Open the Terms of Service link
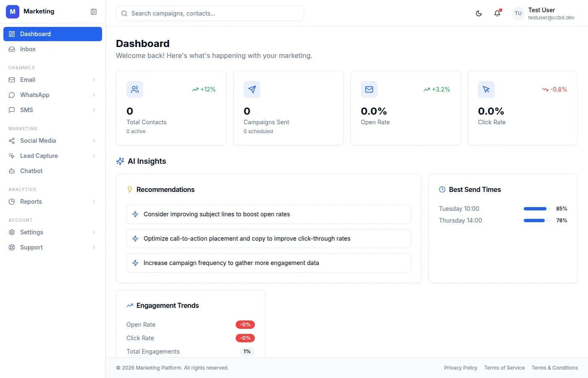 coord(504,368)
